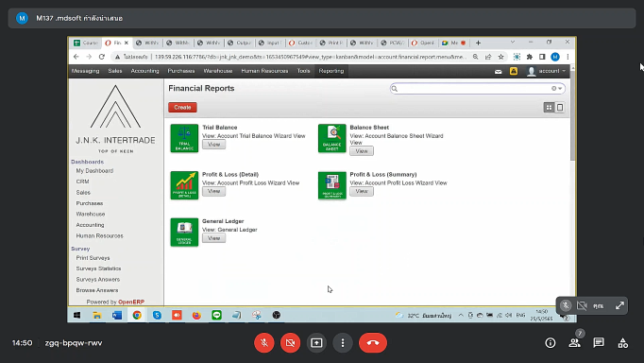Image resolution: width=644 pixels, height=363 pixels.
Task: Open the Warehouse top menu
Action: [218, 71]
